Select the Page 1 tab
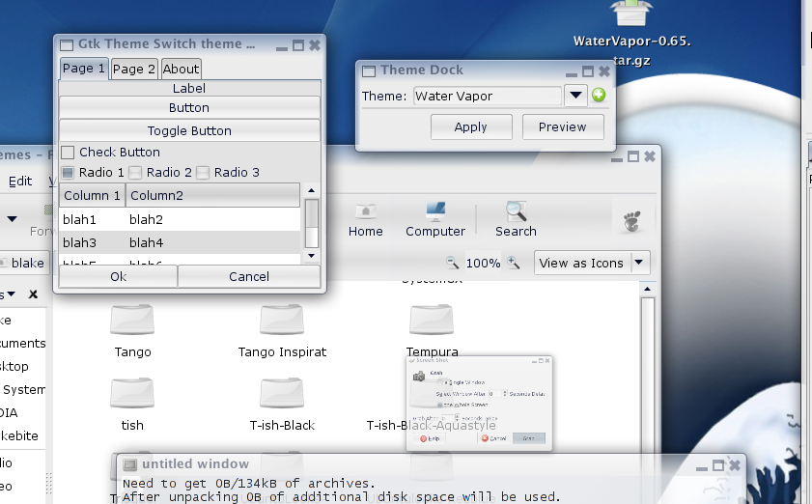 83,69
